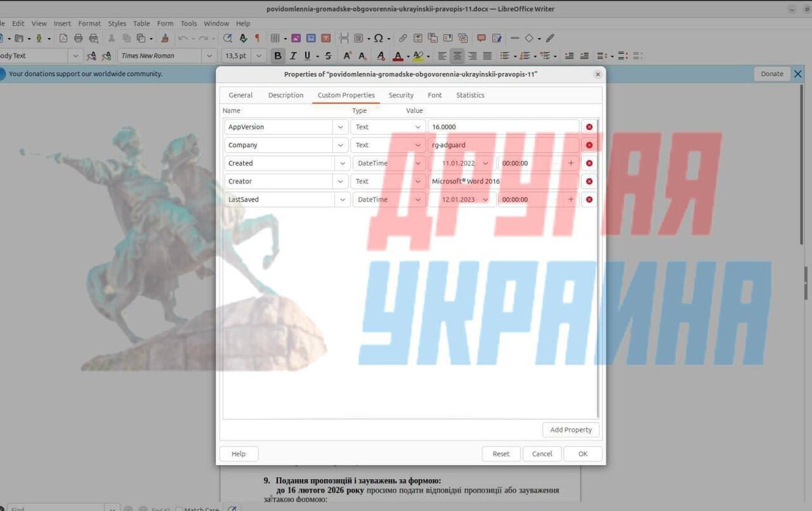Set paragraph alignment to Align Left
This screenshot has width=812, height=511.
click(442, 56)
